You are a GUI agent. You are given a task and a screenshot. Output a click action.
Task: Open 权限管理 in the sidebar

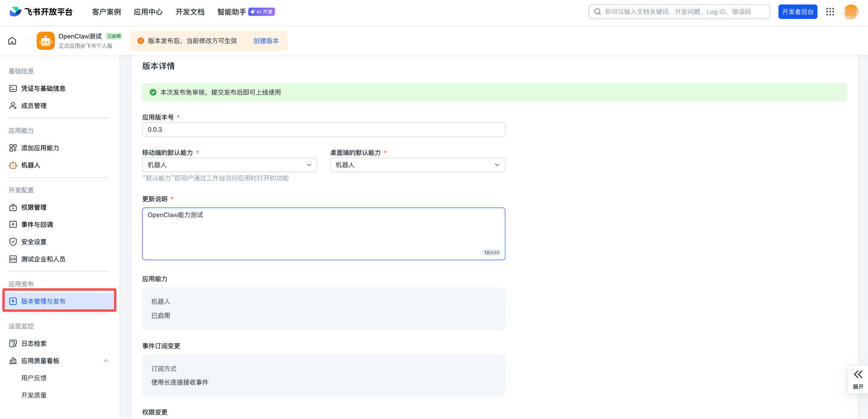(x=34, y=207)
